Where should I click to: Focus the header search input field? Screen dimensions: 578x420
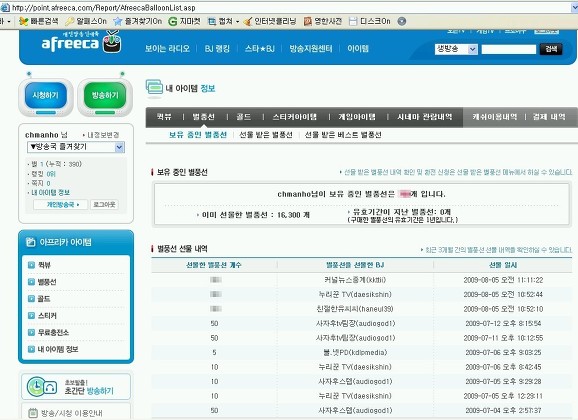pyautogui.click(x=509, y=49)
